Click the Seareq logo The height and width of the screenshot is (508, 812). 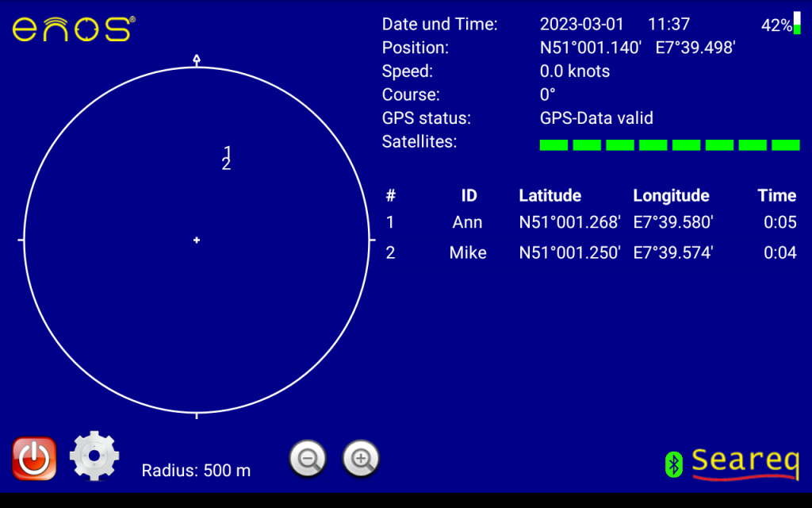(745, 464)
